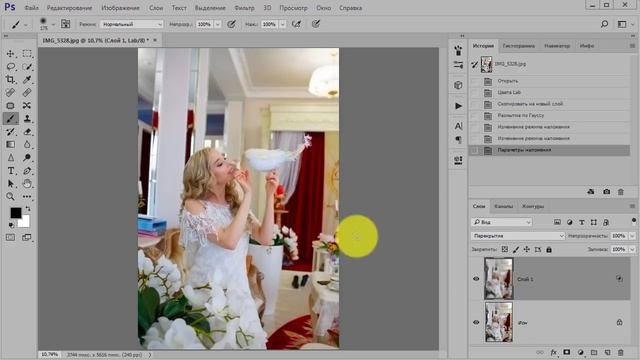This screenshot has width=640, height=360.
Task: Select the Gradient tool
Action: [11, 144]
